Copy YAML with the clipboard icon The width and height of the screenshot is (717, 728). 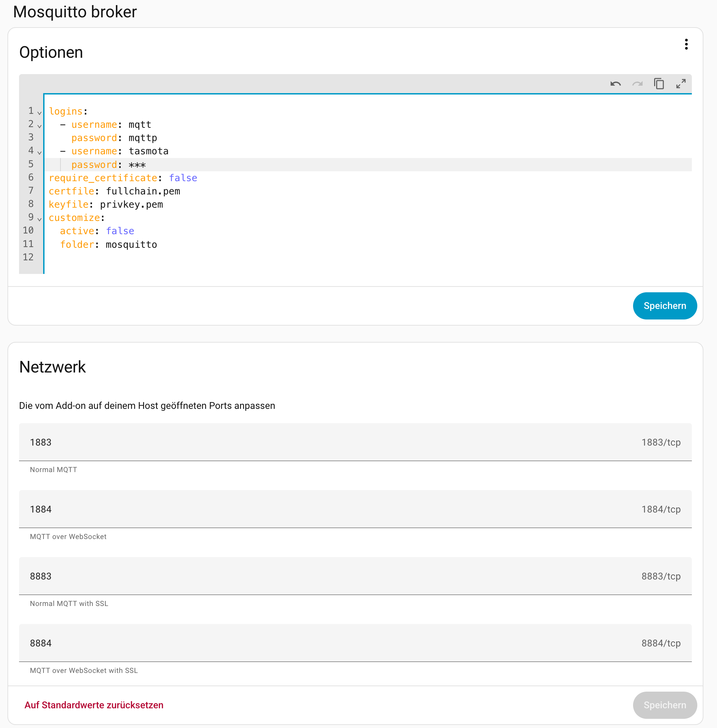[x=659, y=84]
